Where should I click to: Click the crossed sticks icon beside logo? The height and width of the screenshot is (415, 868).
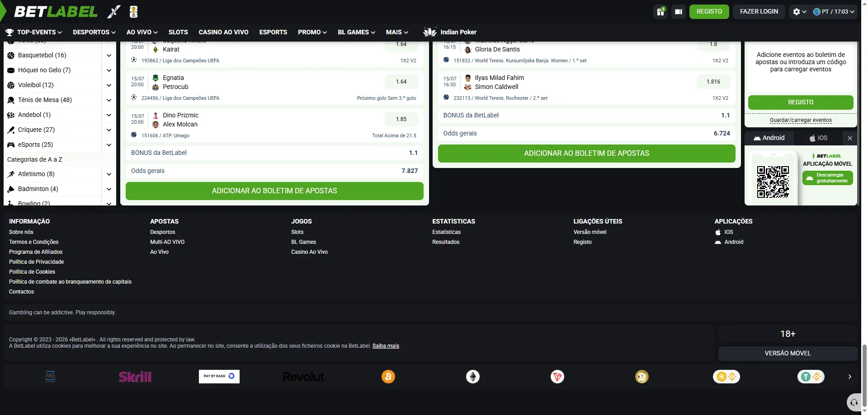[x=114, y=12]
